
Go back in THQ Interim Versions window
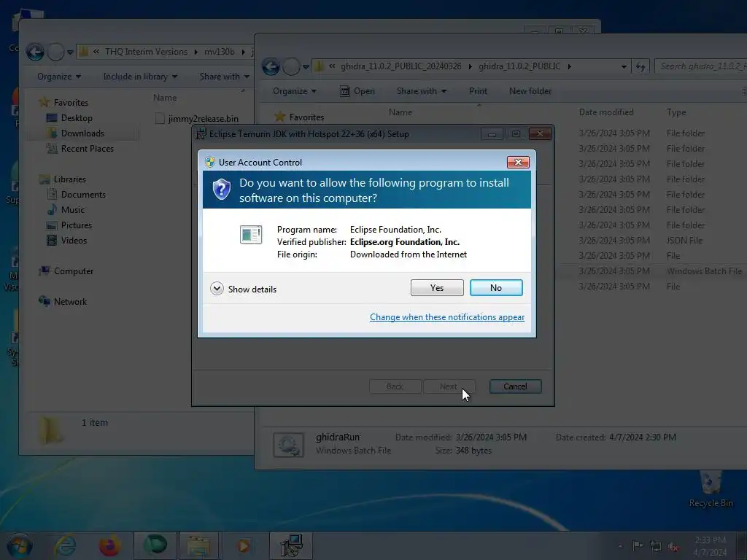click(x=35, y=52)
